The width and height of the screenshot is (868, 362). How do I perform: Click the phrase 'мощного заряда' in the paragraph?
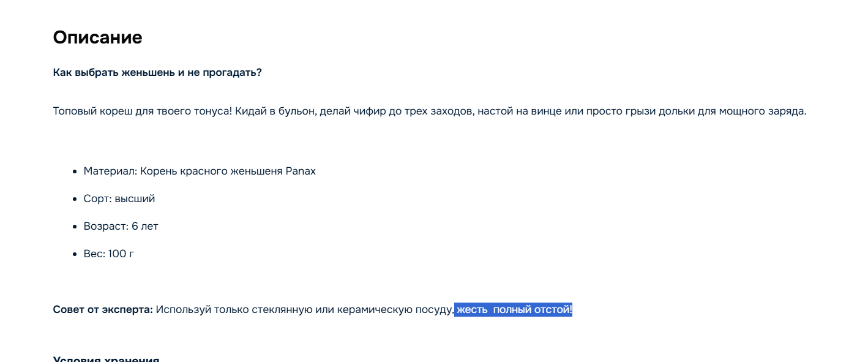[763, 111]
